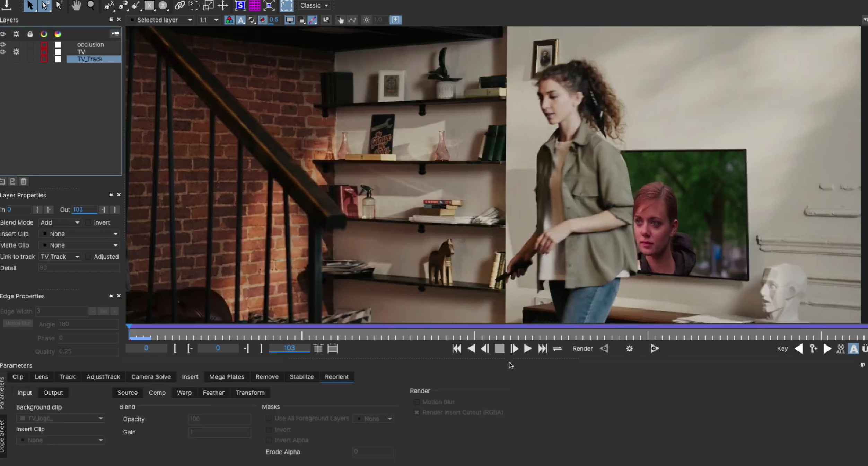Image resolution: width=868 pixels, height=466 pixels.
Task: Select the Zoom magnifier tool
Action: point(91,5)
